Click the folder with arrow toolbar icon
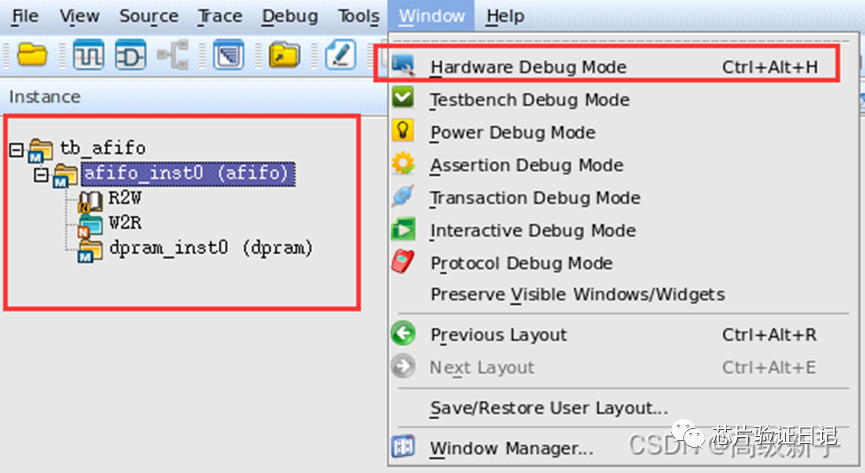The width and height of the screenshot is (865, 473). pyautogui.click(x=284, y=55)
